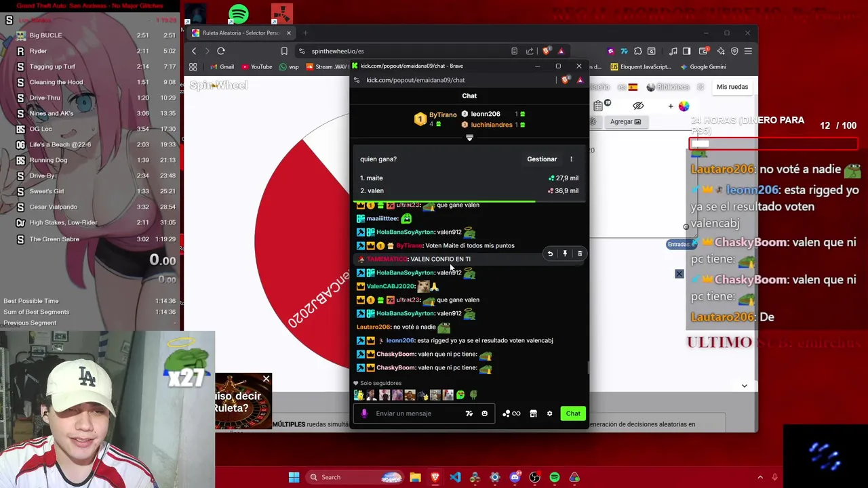868x488 pixels.
Task: Expand the bottom page chevron down arrow
Action: pos(744,386)
